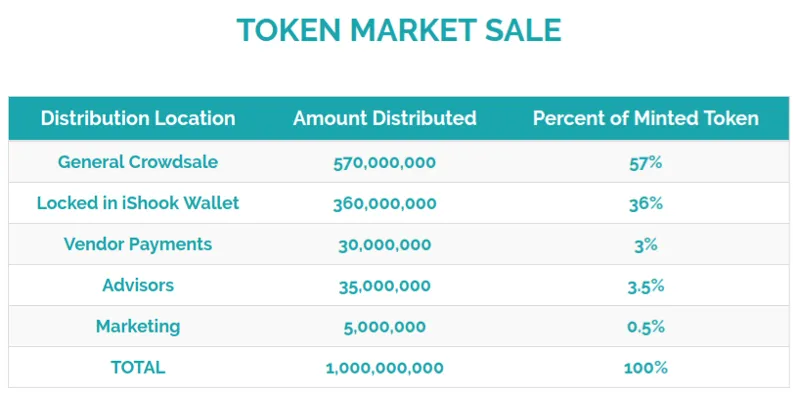Click the Locked in iShook Wallet cell

[x=138, y=203]
